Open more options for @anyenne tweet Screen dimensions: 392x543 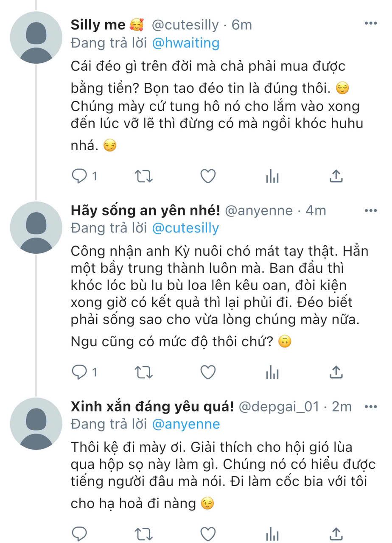point(370,210)
